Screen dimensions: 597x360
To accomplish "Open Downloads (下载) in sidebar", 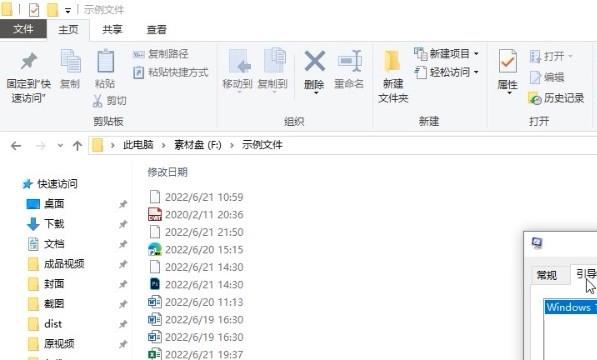I will click(54, 224).
